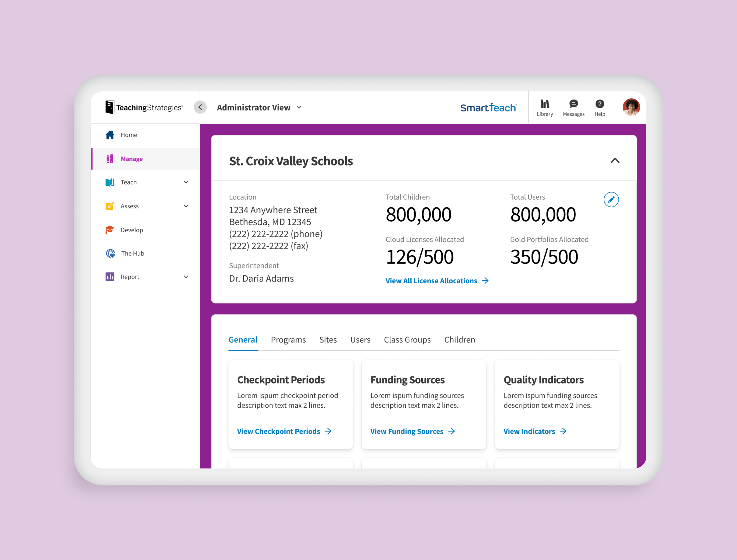Screen dimensions: 737x560
Task: Switch to the Programs tab
Action: pos(288,340)
